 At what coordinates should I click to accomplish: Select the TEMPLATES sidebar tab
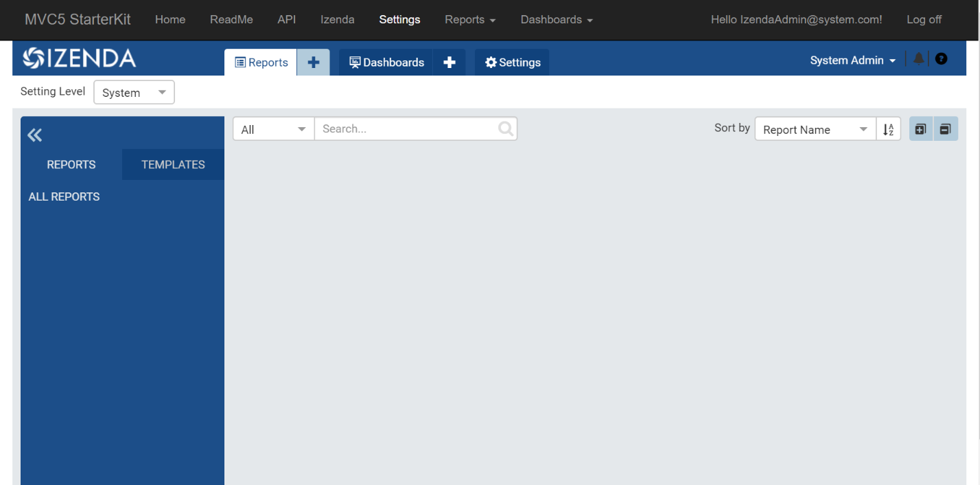173,165
